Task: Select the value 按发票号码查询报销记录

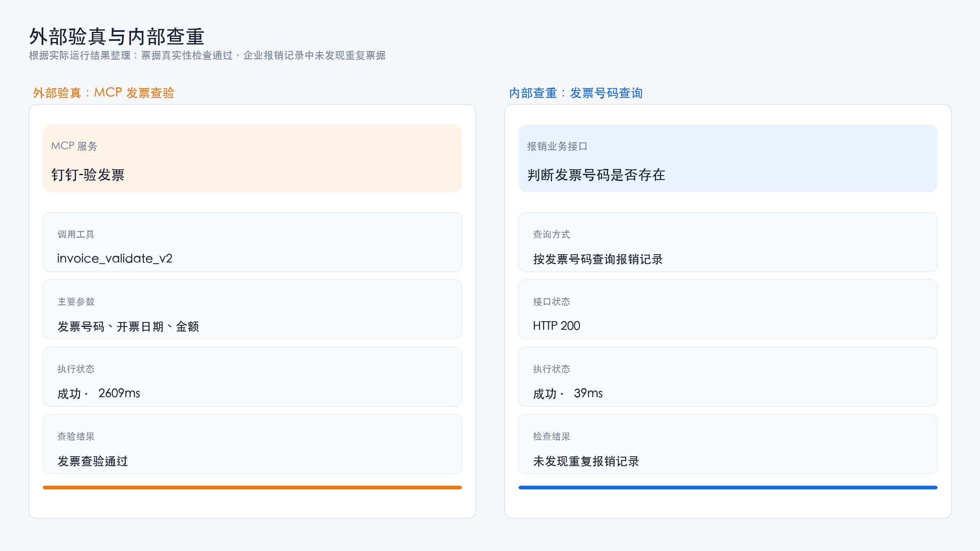Action: 598,259
